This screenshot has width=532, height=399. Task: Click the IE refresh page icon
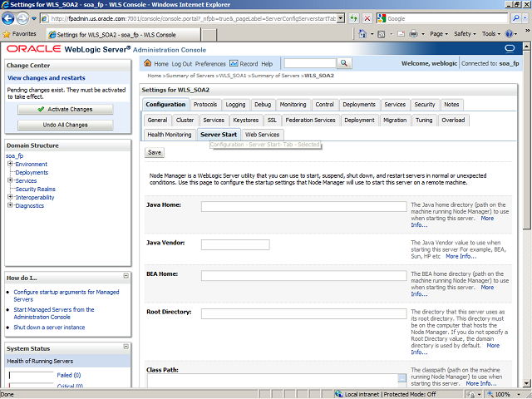point(355,17)
